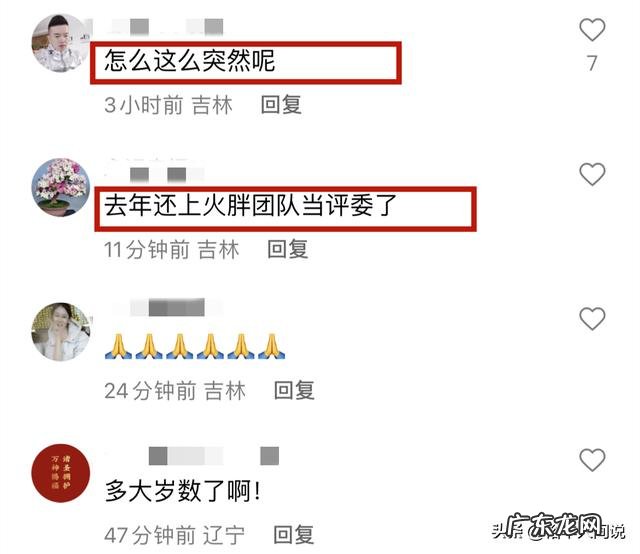Reply to the 24分钟前 comment

click(294, 390)
